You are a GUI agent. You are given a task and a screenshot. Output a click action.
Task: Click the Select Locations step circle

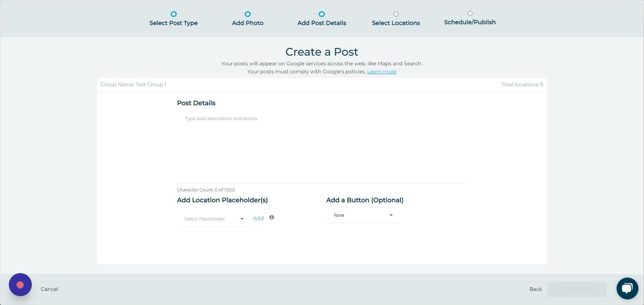pyautogui.click(x=396, y=14)
